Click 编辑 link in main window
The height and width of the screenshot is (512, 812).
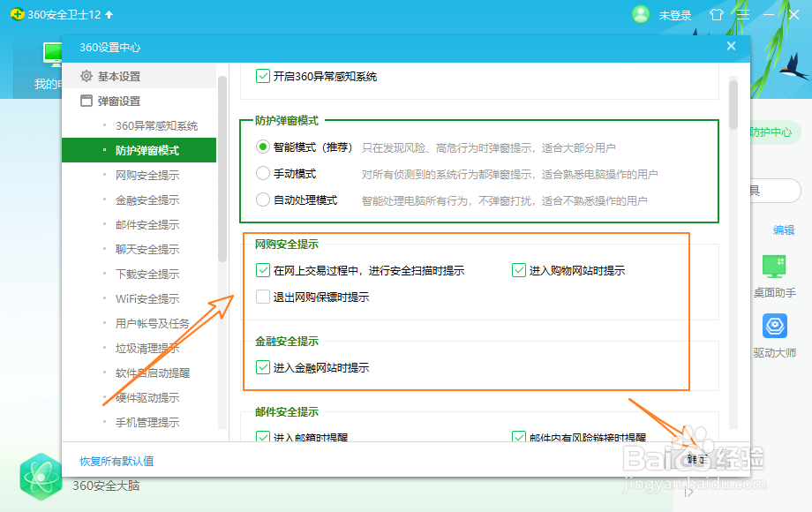pyautogui.click(x=784, y=230)
